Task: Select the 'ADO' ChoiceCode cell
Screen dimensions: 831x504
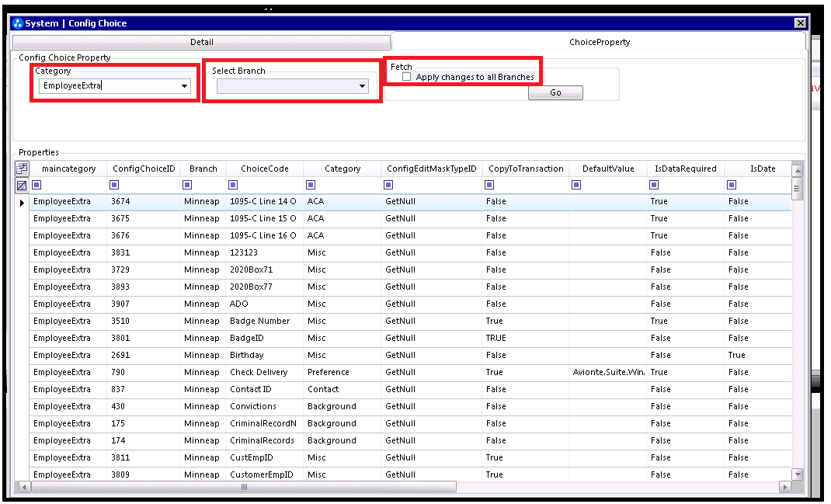Action: pyautogui.click(x=265, y=304)
